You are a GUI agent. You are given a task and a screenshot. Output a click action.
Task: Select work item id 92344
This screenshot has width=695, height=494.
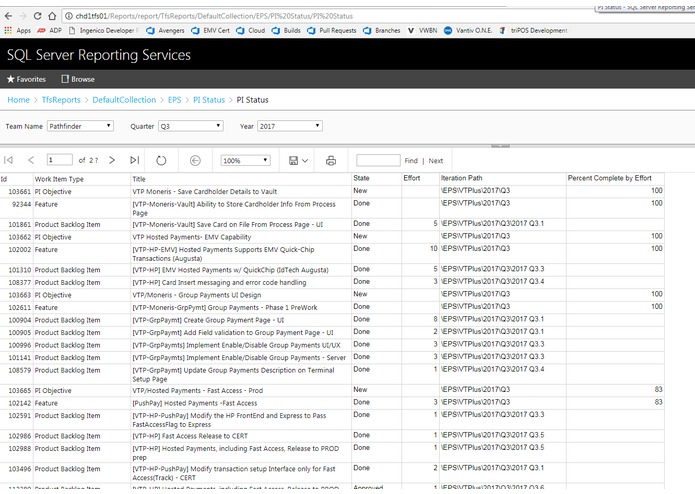tap(21, 204)
